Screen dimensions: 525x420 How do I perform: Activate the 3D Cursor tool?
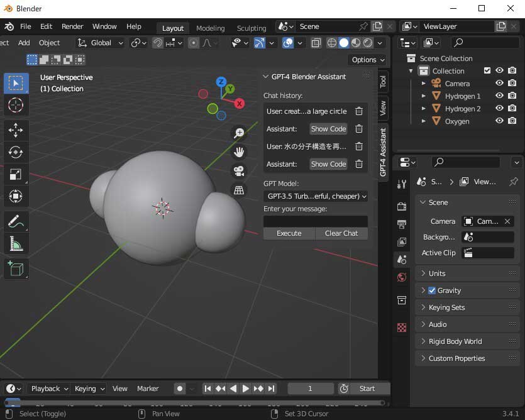(16, 105)
